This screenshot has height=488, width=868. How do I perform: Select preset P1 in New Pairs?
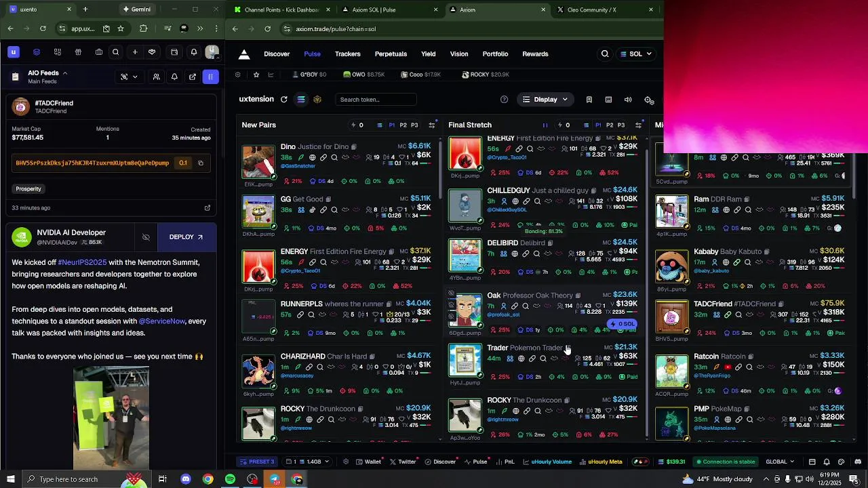pos(391,125)
